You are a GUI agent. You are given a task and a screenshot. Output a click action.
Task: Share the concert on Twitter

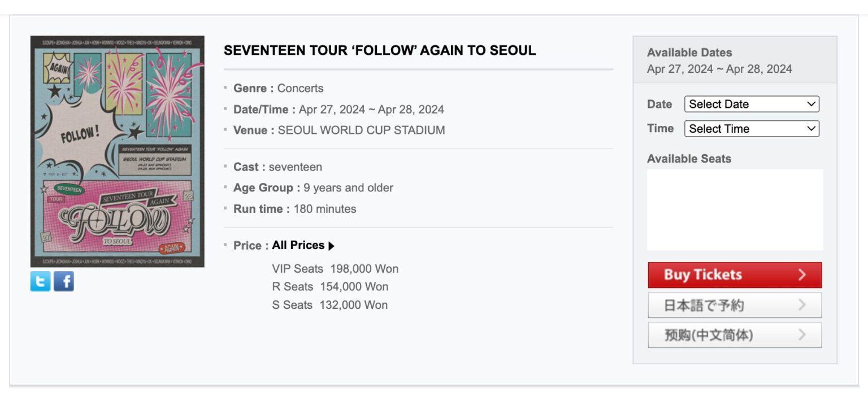coord(40,281)
